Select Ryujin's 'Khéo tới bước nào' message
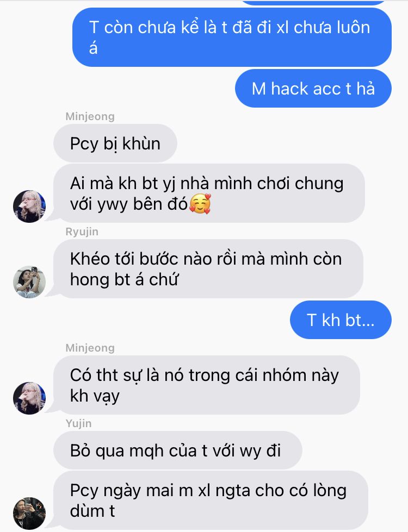 click(x=208, y=268)
